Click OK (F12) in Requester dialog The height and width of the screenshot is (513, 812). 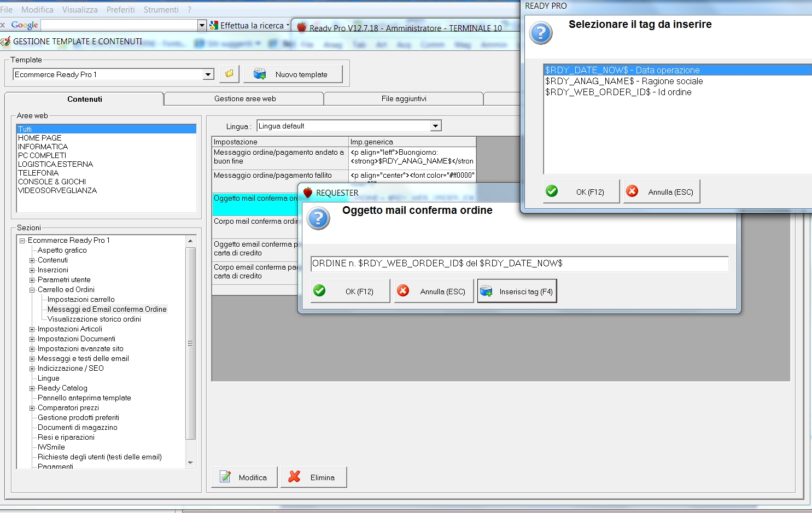(x=350, y=291)
